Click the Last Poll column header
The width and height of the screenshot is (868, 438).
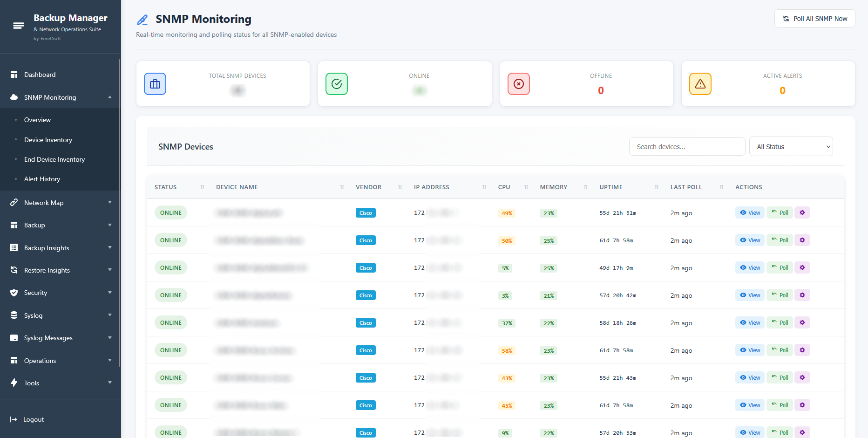(686, 187)
